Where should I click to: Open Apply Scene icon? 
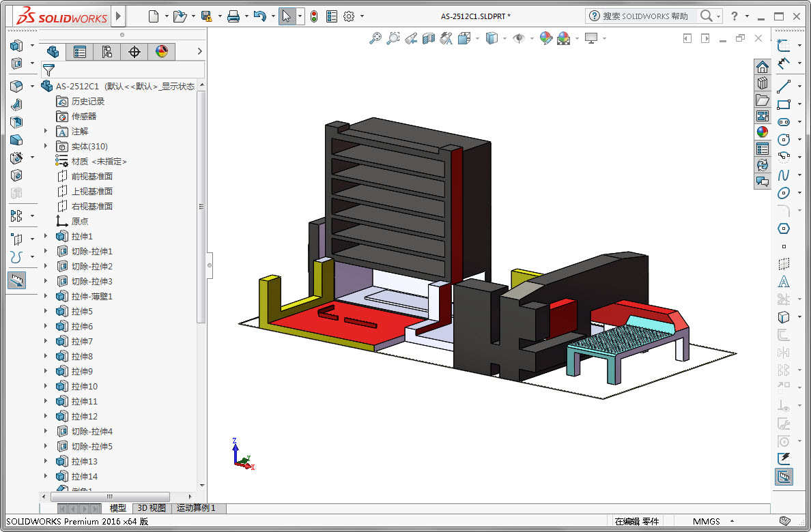(x=564, y=38)
